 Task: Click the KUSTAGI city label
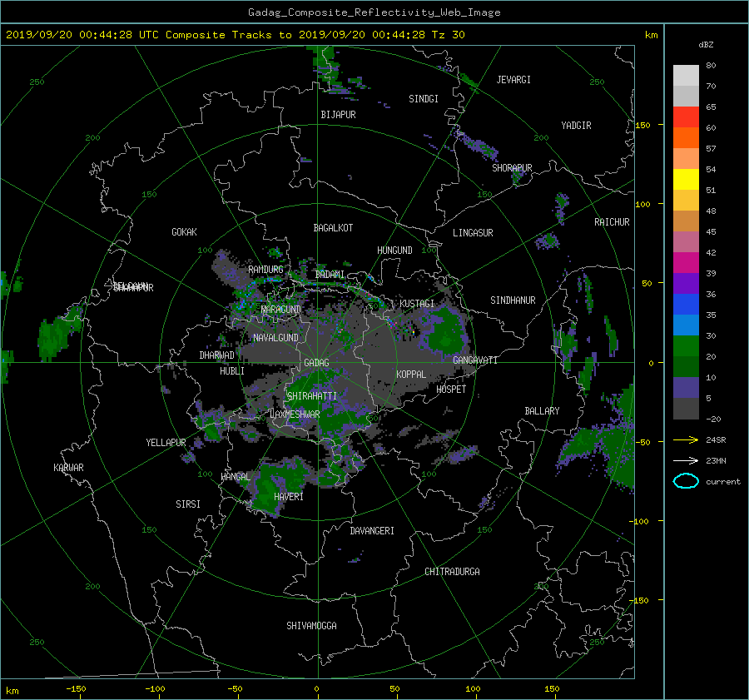point(417,304)
